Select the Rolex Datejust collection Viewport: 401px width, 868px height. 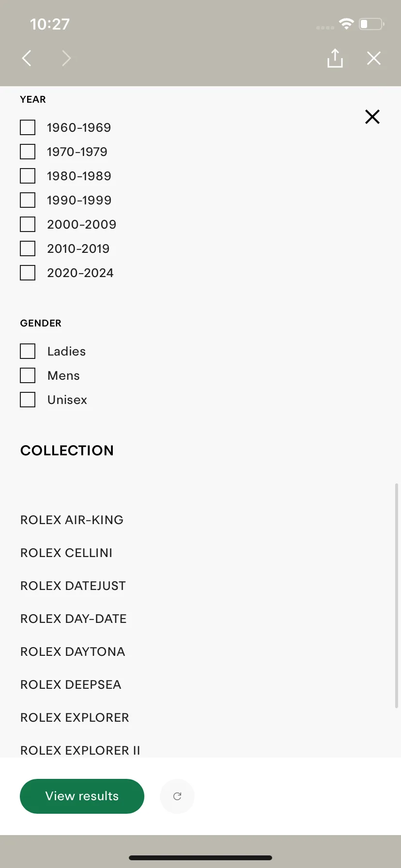pos(73,586)
